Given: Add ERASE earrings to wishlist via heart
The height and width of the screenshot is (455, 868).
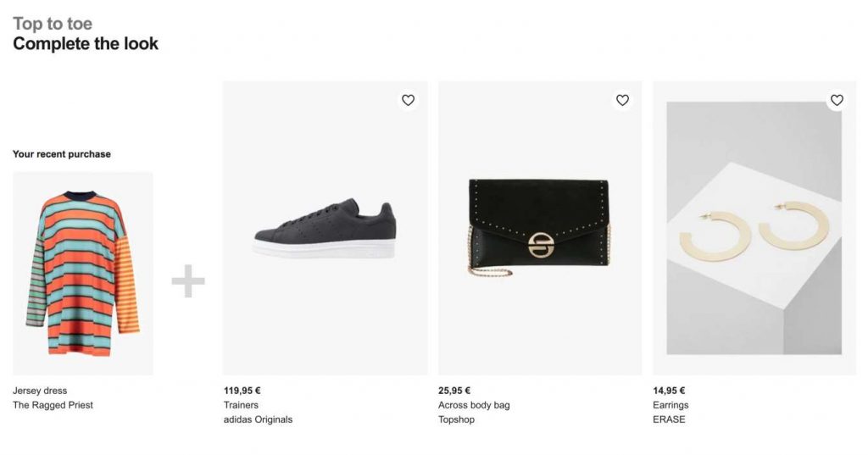Looking at the screenshot, I should [837, 100].
